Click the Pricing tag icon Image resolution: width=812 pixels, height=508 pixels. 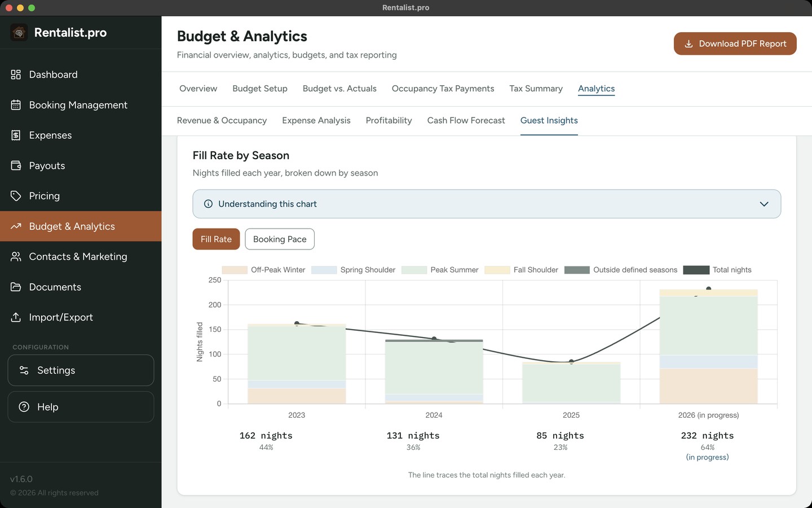16,196
